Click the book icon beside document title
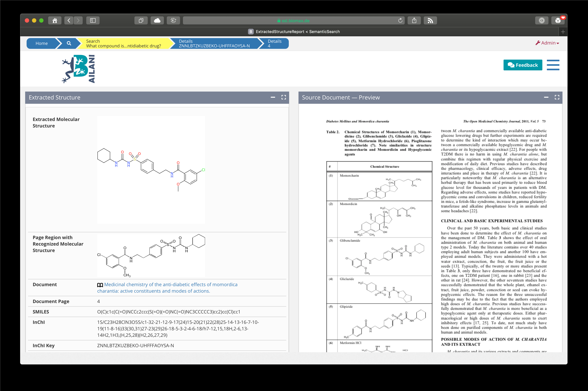Screen dimensions: 588x391 [100, 285]
